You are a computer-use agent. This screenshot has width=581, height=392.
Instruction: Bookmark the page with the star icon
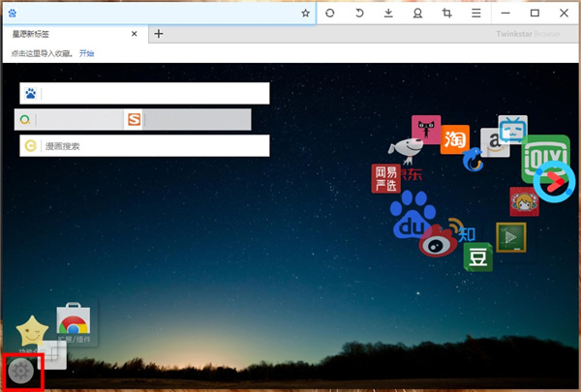[305, 14]
